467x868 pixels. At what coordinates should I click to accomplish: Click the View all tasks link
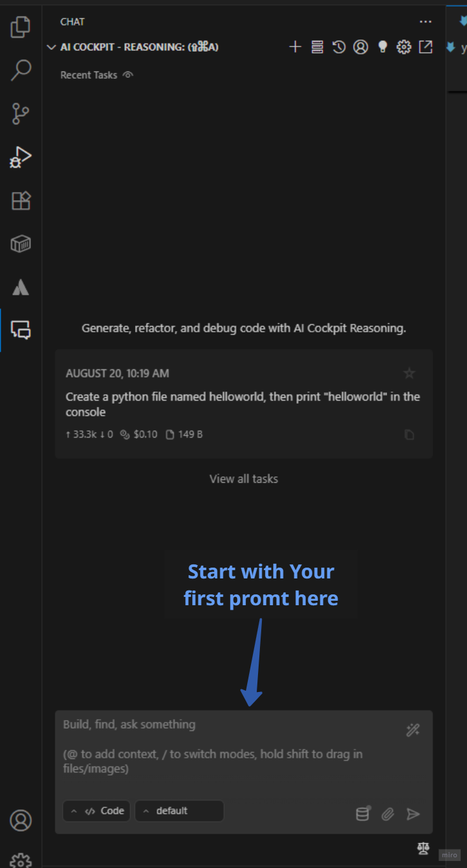[244, 478]
